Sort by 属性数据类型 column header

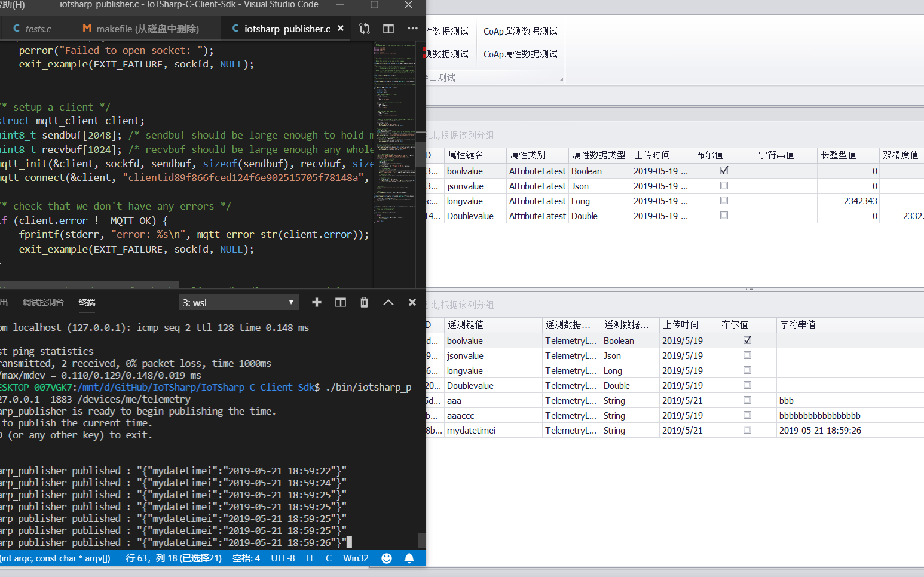pos(599,155)
